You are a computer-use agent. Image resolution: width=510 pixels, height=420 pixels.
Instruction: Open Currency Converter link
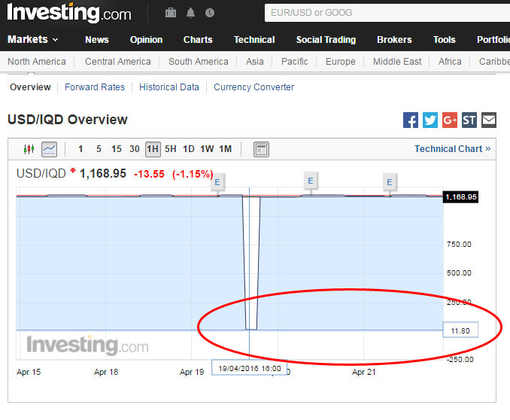coord(253,87)
